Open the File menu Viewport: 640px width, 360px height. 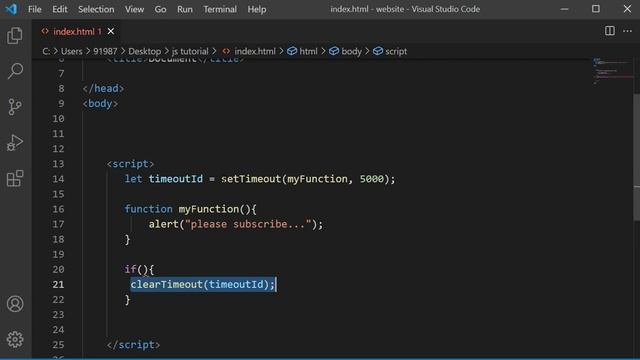35,9
